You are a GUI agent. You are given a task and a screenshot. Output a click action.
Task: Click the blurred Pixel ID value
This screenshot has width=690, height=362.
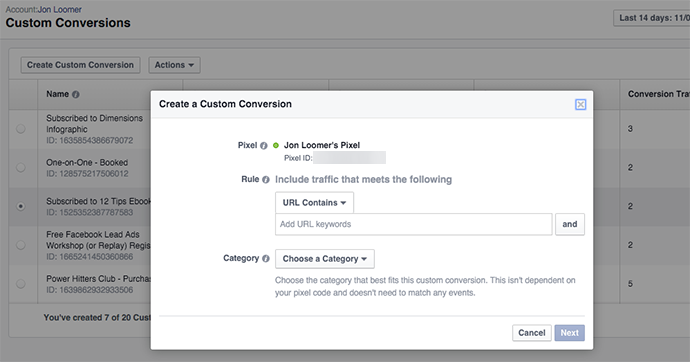[x=349, y=157]
